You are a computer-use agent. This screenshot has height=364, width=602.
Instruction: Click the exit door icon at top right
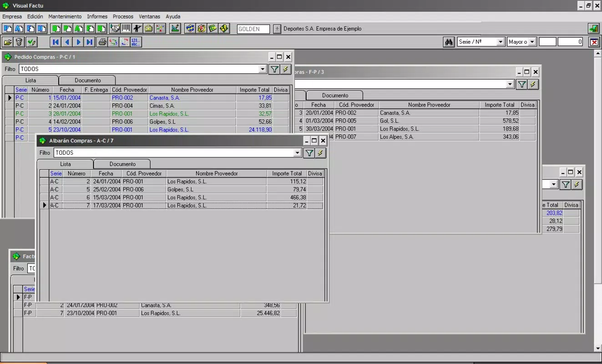(x=593, y=28)
